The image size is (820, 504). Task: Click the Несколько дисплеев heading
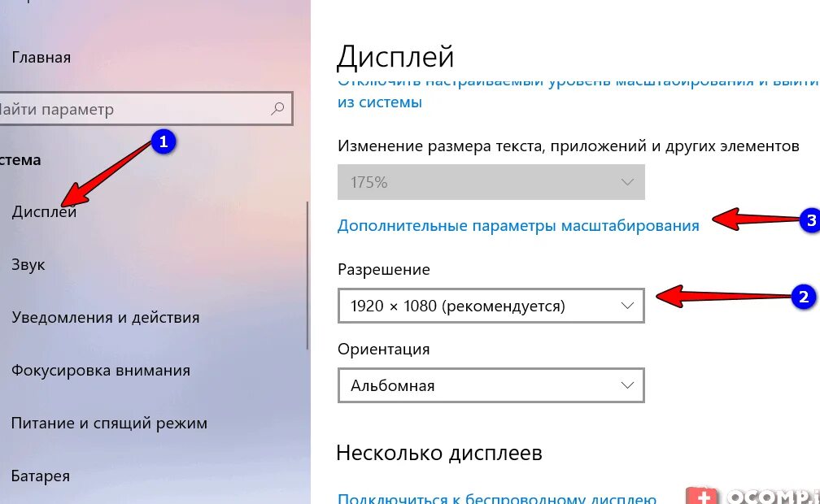click(x=439, y=453)
